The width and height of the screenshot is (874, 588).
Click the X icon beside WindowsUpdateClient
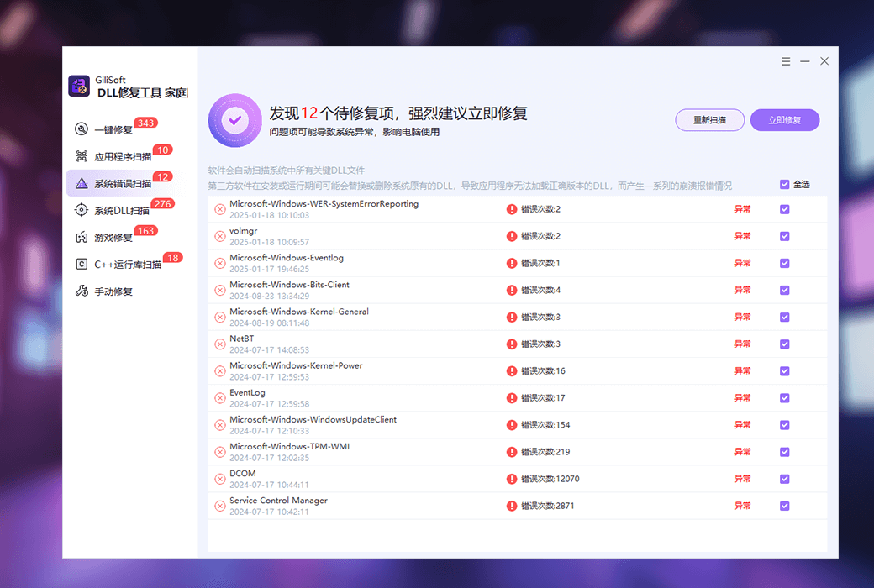pos(220,425)
